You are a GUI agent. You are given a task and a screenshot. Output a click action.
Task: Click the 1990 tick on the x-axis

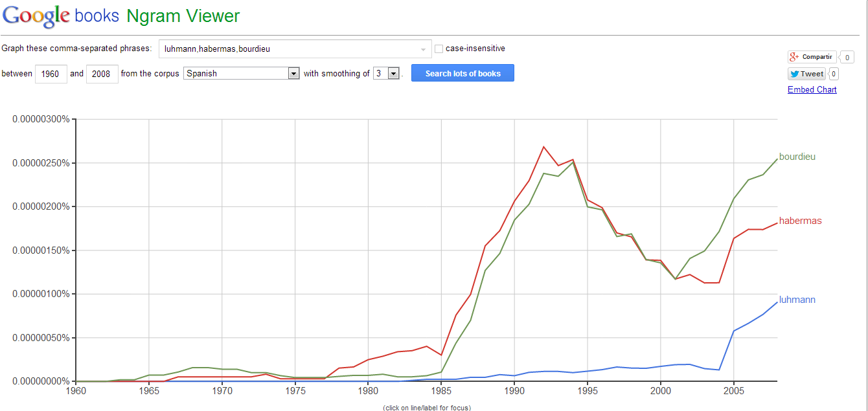(x=514, y=391)
